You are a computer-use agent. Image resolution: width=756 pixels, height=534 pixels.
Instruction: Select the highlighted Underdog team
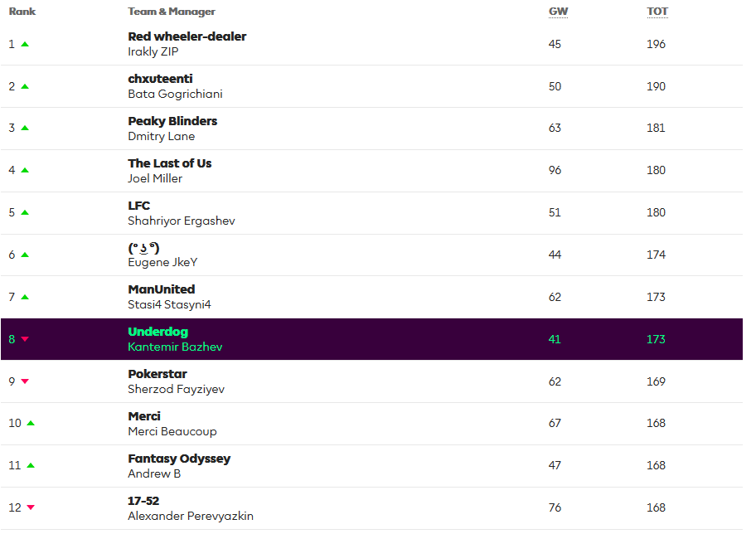157,332
